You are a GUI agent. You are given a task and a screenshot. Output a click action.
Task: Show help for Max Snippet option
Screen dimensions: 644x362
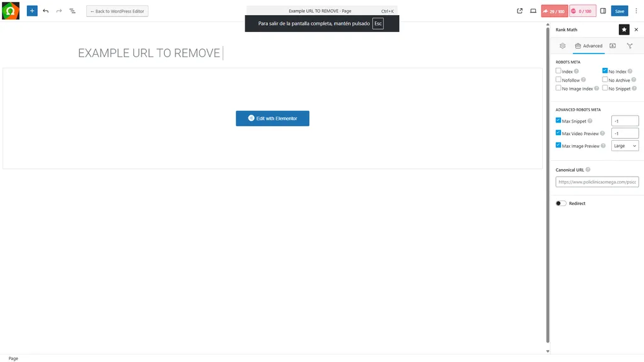click(590, 121)
